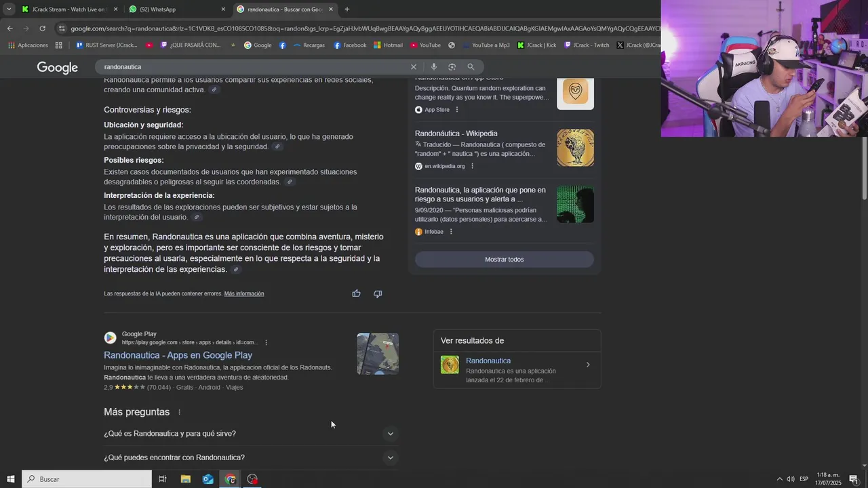868x488 pixels.
Task: Open the Aplicaciones bookmark shortcut
Action: coord(28,45)
